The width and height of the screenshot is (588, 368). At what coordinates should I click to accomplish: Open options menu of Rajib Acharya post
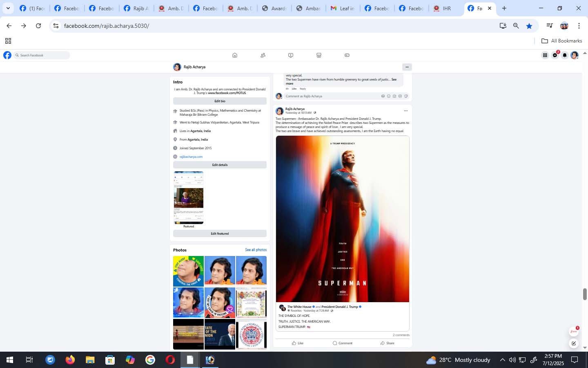coord(405,111)
